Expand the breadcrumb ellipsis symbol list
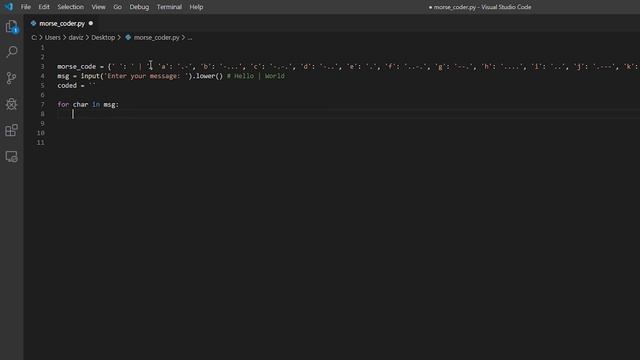The width and height of the screenshot is (640, 360). click(x=190, y=38)
